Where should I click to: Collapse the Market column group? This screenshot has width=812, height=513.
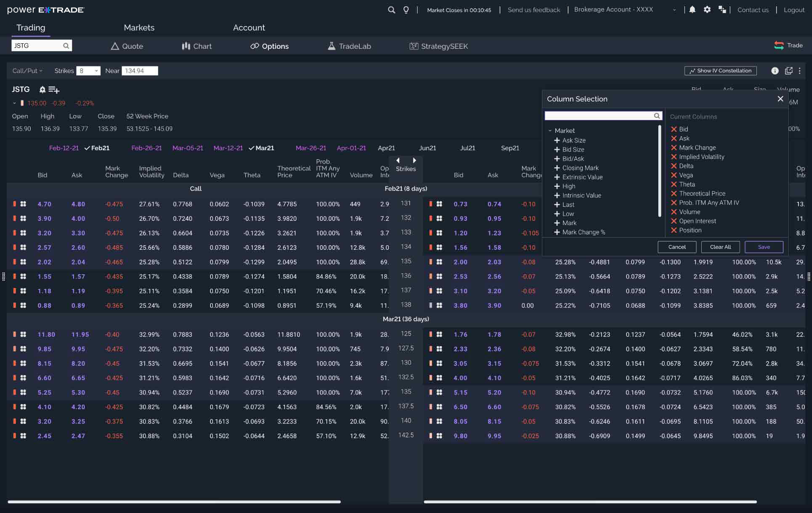(x=550, y=131)
